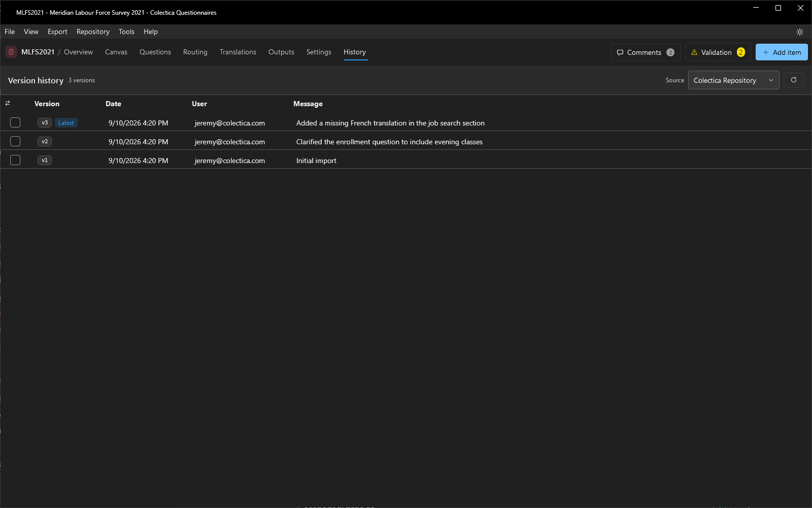Viewport: 812px width, 508px height.
Task: Select the v2 version checkbox
Action: (15, 141)
